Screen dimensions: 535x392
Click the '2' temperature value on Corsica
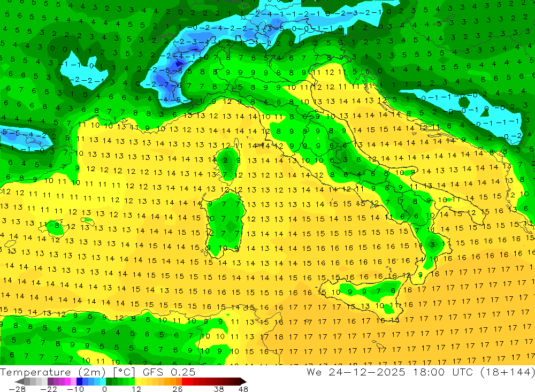pyautogui.click(x=225, y=160)
